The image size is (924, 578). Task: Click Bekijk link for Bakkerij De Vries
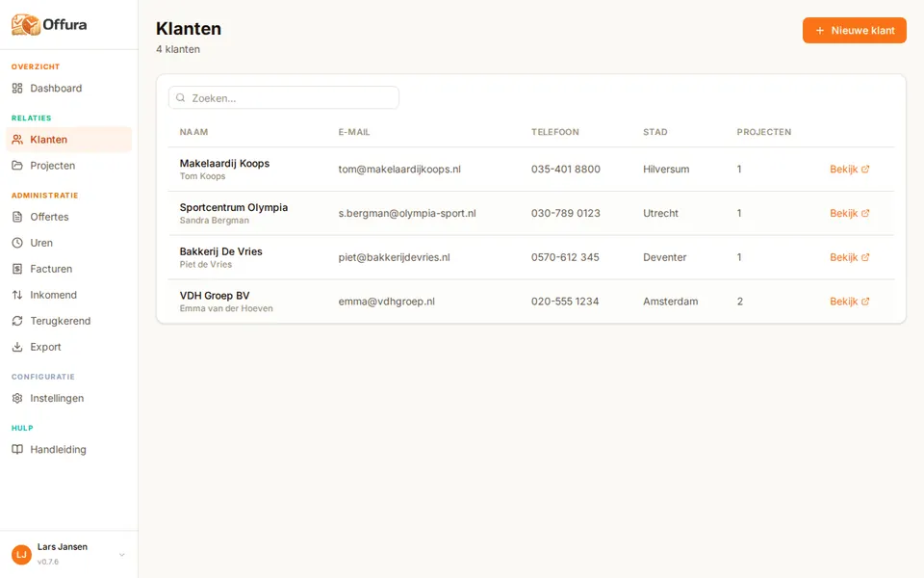click(x=849, y=257)
